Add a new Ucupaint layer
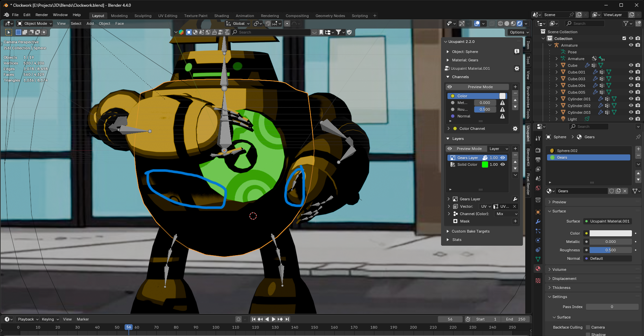The height and width of the screenshot is (336, 644). pyautogui.click(x=515, y=149)
